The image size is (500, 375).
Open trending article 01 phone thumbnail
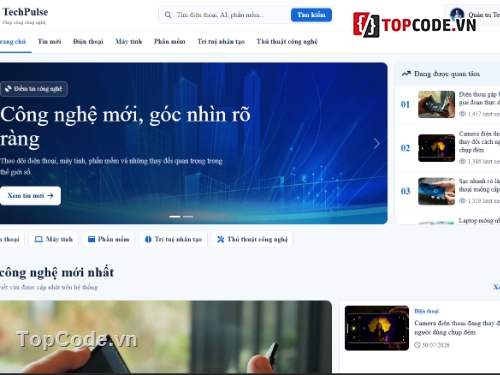tap(436, 104)
